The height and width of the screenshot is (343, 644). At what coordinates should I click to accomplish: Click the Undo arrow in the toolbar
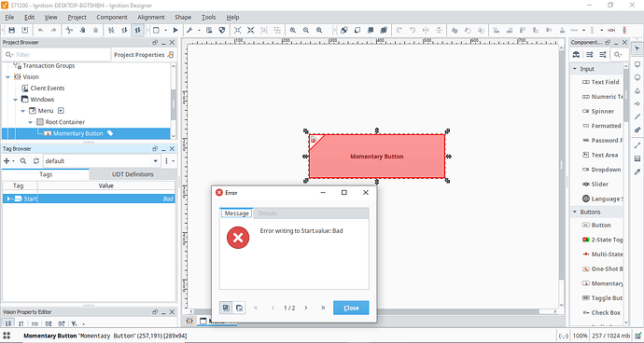40,30
